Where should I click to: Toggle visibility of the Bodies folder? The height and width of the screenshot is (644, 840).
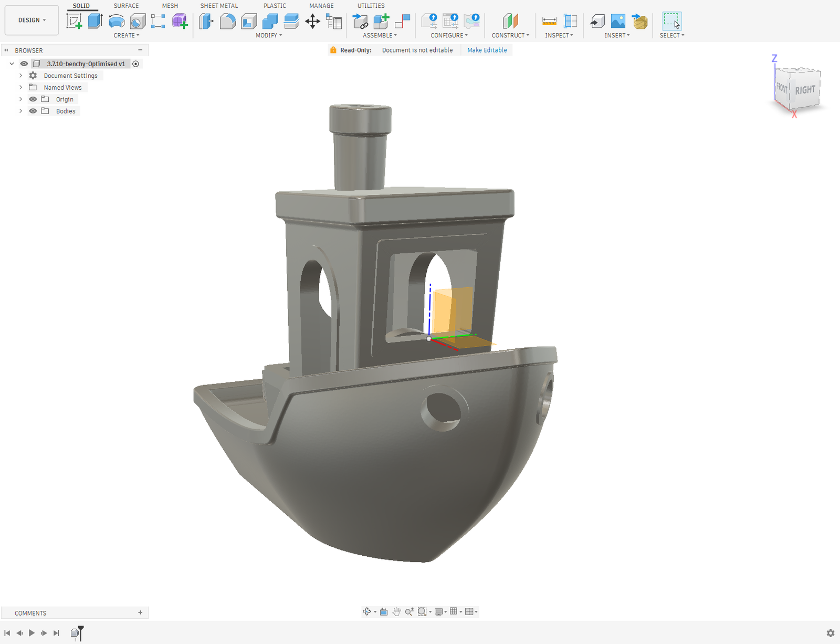point(33,111)
